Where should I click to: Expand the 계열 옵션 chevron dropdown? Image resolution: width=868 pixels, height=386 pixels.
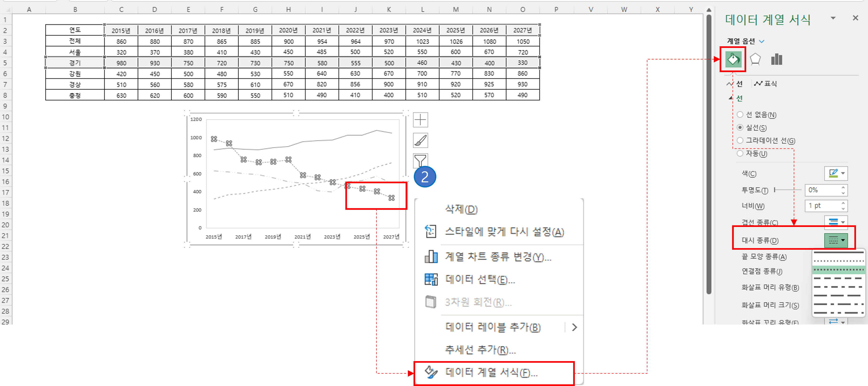click(761, 41)
